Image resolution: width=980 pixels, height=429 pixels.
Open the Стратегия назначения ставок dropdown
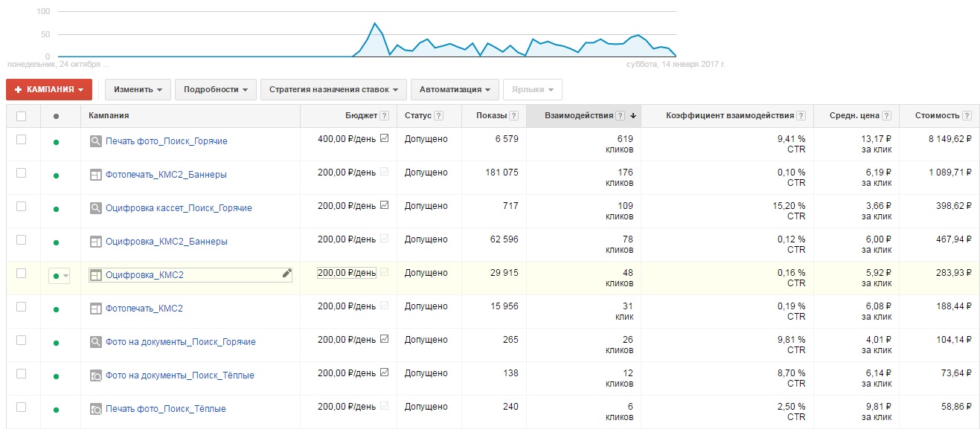tap(333, 89)
